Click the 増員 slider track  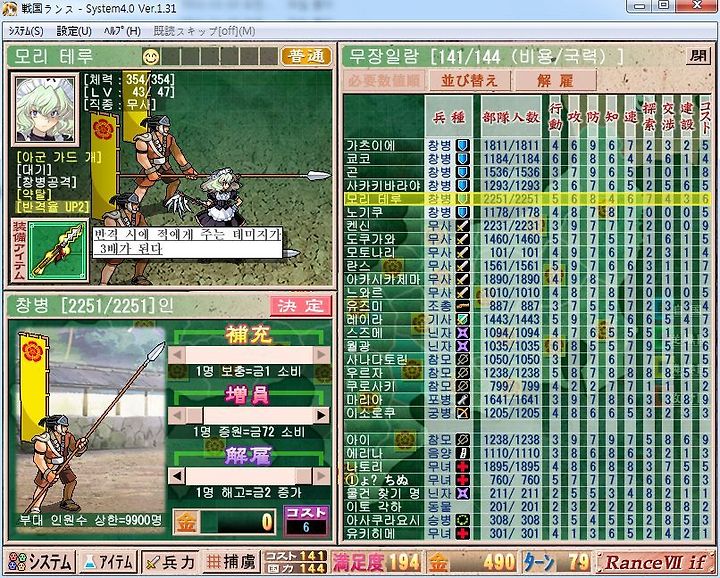[249, 415]
